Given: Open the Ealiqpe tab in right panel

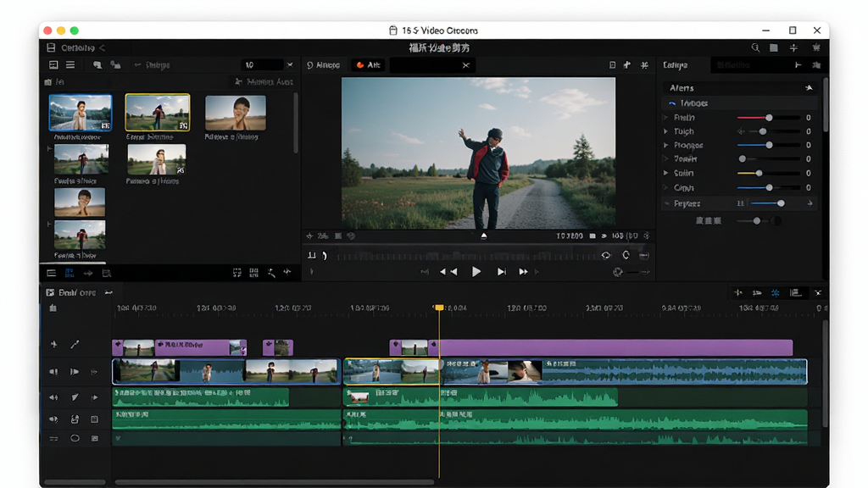Looking at the screenshot, I should pos(676,64).
